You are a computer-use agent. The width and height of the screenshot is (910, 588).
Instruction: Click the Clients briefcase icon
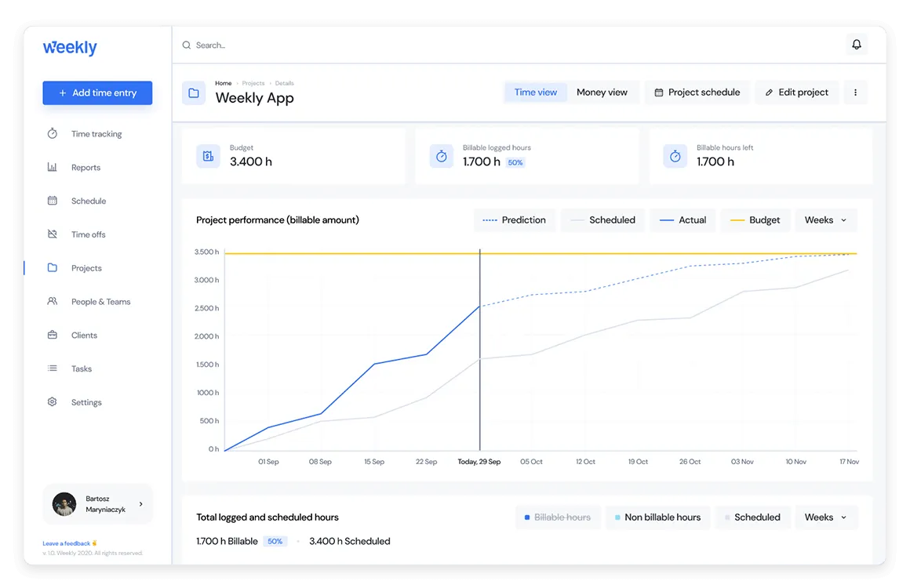[x=53, y=336]
